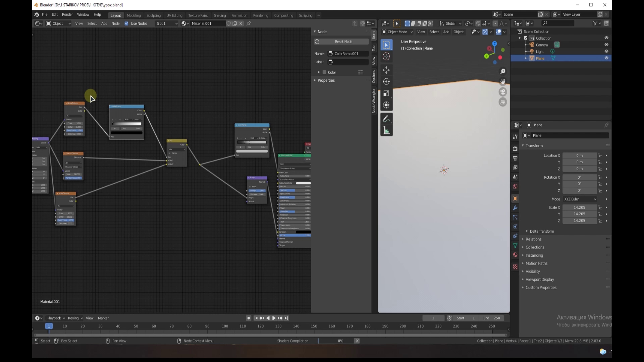Open the Slot 1 material slot dropdown
The image size is (644, 362).
tap(167, 23)
